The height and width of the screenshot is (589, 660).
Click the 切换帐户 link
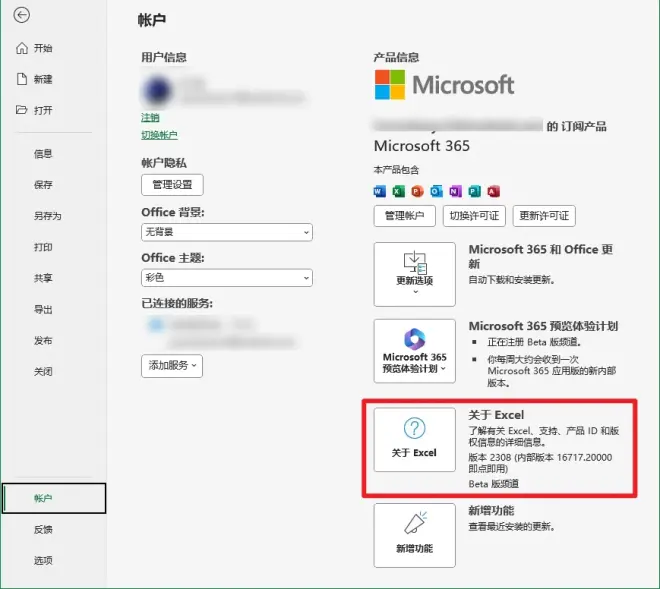(159, 135)
